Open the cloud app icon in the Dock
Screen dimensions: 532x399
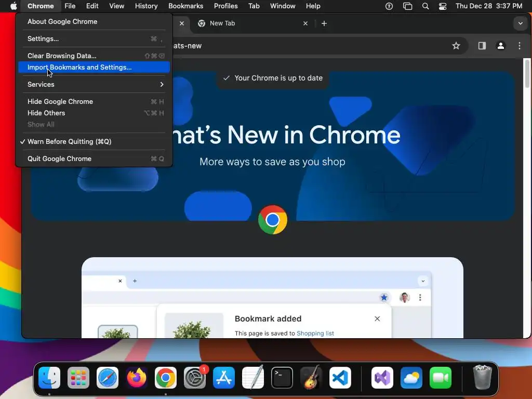point(411,378)
